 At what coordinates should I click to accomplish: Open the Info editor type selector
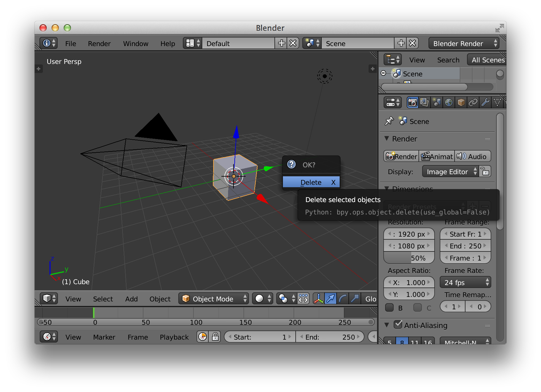49,43
